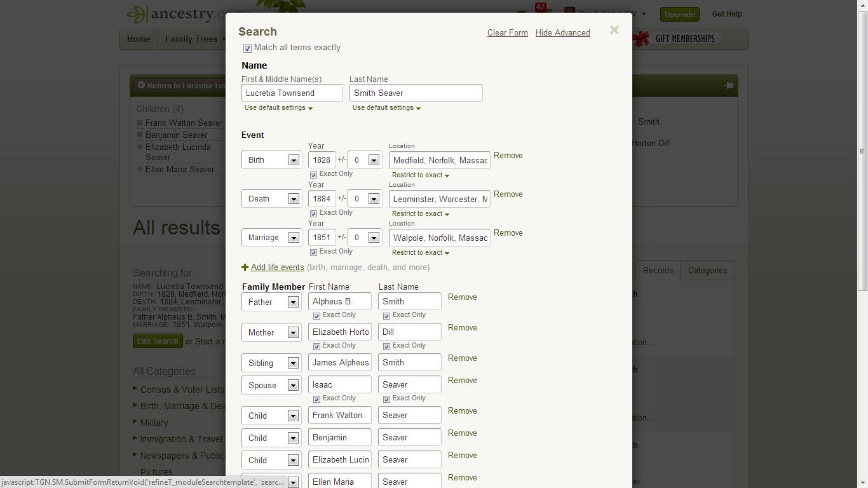Remove the Father family member row

(x=463, y=297)
